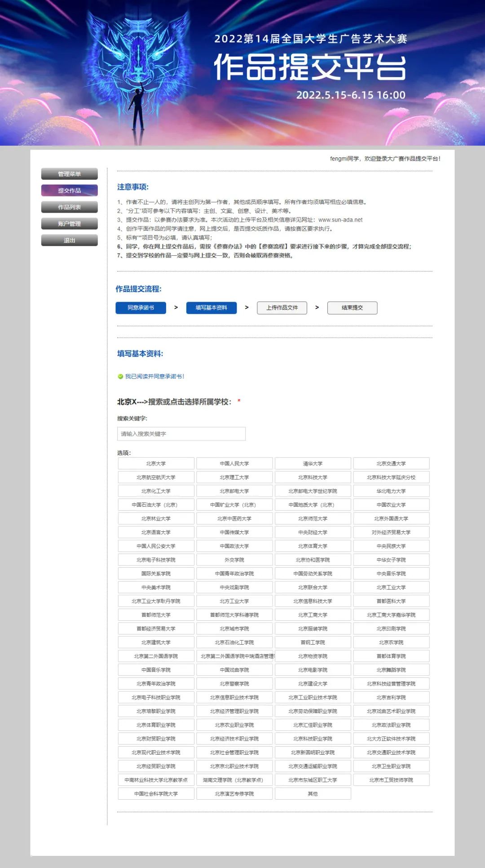Open the 作品列表 sidebar menu
Viewport: 485px width, 868px height.
[70, 207]
